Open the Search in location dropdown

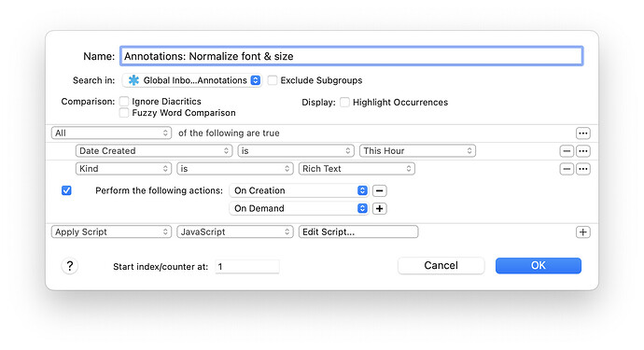point(192,80)
